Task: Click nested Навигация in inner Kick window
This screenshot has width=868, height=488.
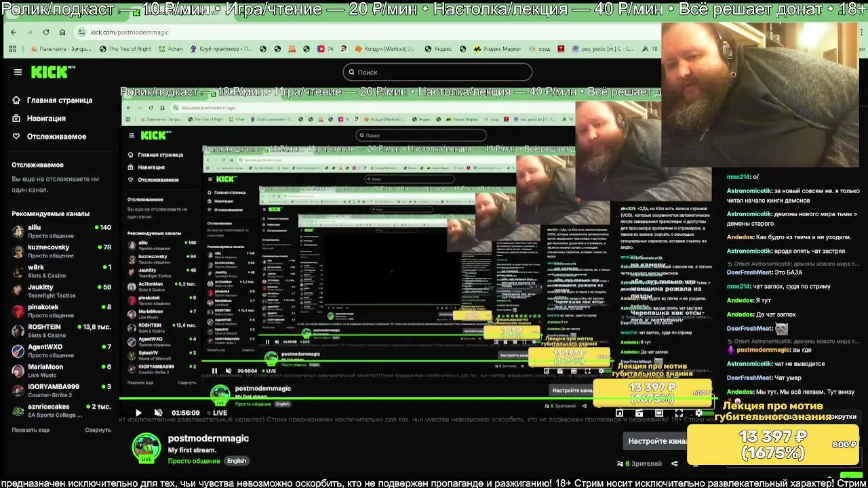Action: click(146, 167)
